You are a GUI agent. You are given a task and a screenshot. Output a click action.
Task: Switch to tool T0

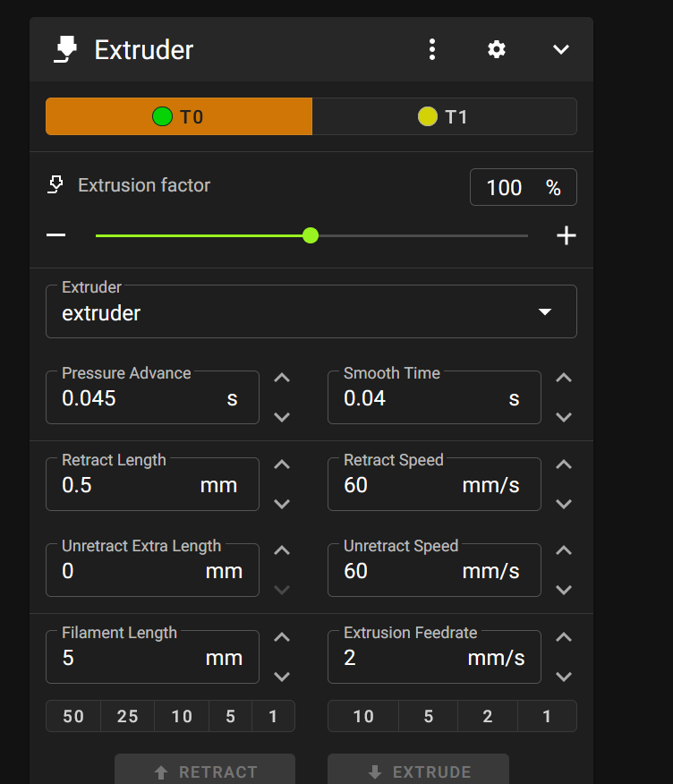point(179,116)
